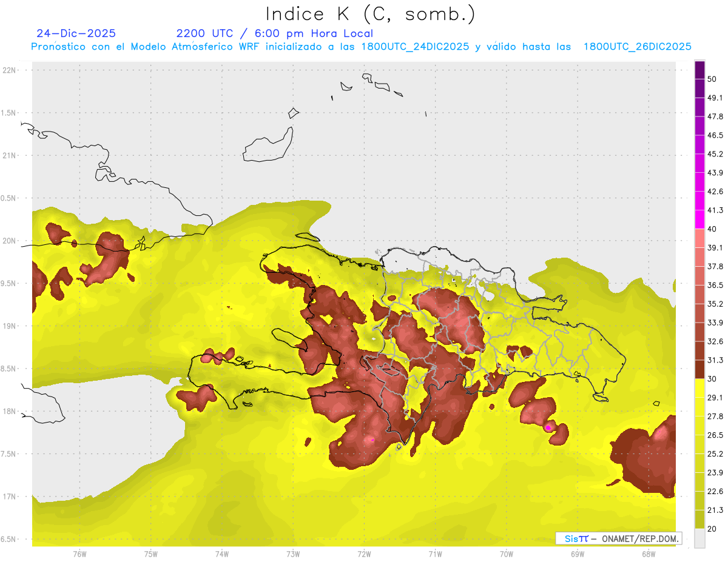Click the '70W' longitude label
This screenshot has height=562, width=728.
[x=507, y=554]
